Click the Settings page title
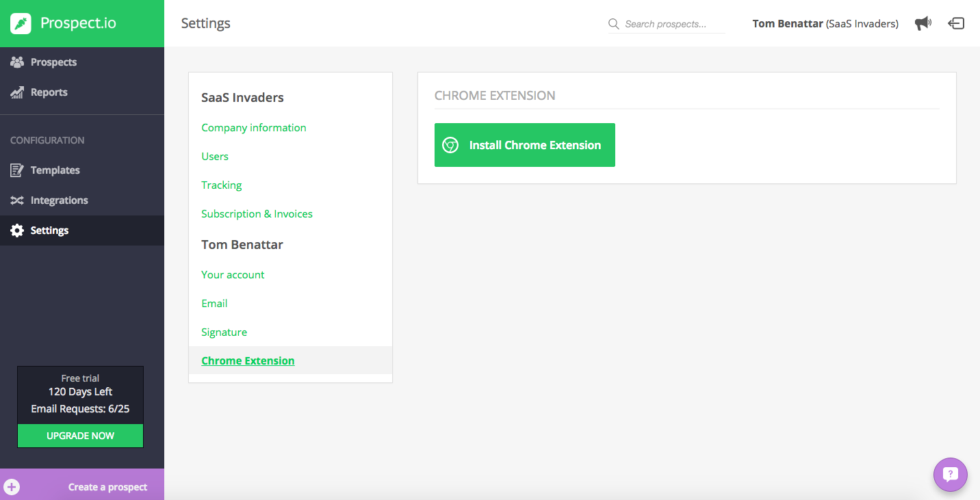Screen dimensions: 980x500 click(x=206, y=24)
